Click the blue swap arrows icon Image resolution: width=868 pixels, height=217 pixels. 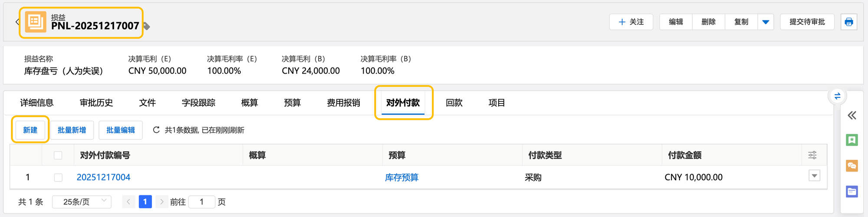[x=837, y=96]
